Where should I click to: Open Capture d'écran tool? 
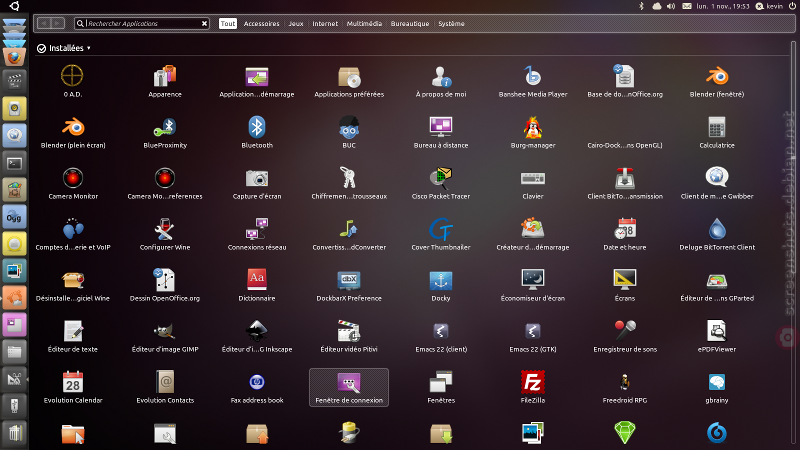[x=257, y=178]
